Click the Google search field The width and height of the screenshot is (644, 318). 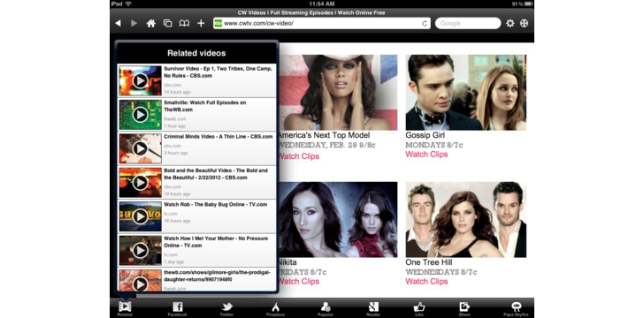point(468,23)
